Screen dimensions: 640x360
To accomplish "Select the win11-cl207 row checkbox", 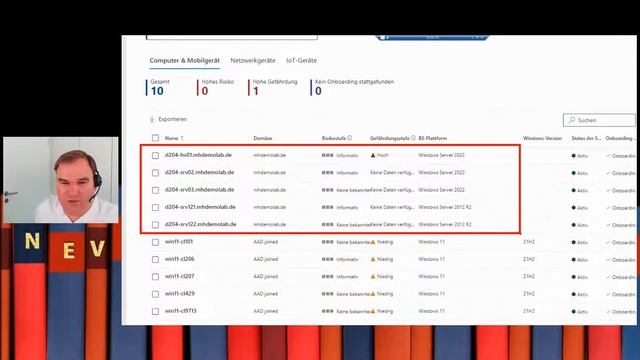I will pyautogui.click(x=156, y=277).
